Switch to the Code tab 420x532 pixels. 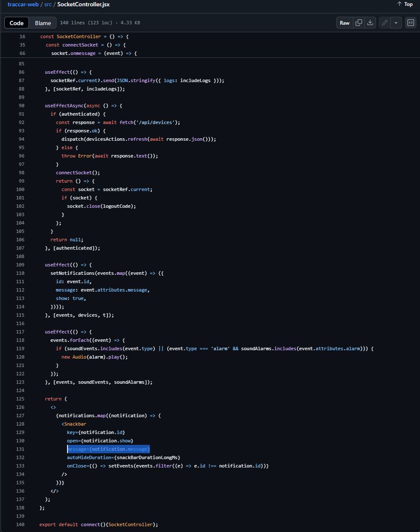[x=17, y=23]
